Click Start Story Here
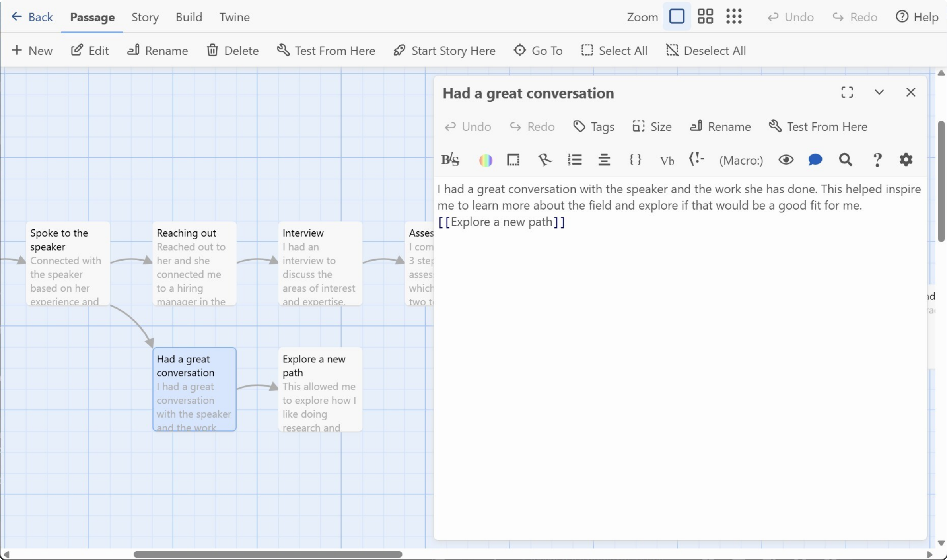 tap(444, 51)
